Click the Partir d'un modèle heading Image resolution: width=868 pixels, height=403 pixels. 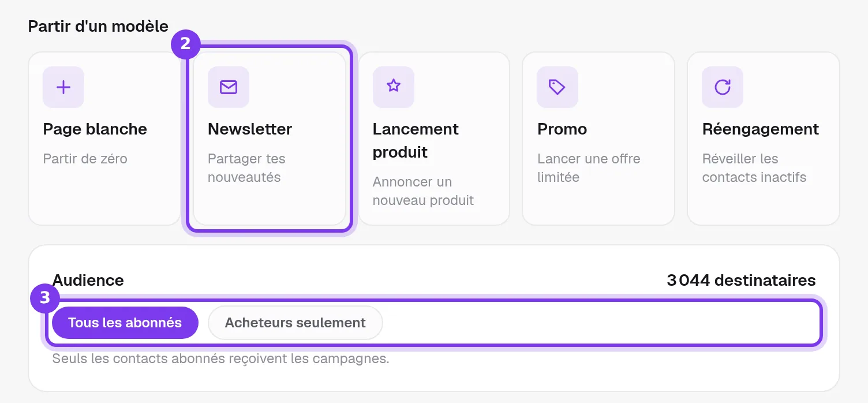point(98,26)
